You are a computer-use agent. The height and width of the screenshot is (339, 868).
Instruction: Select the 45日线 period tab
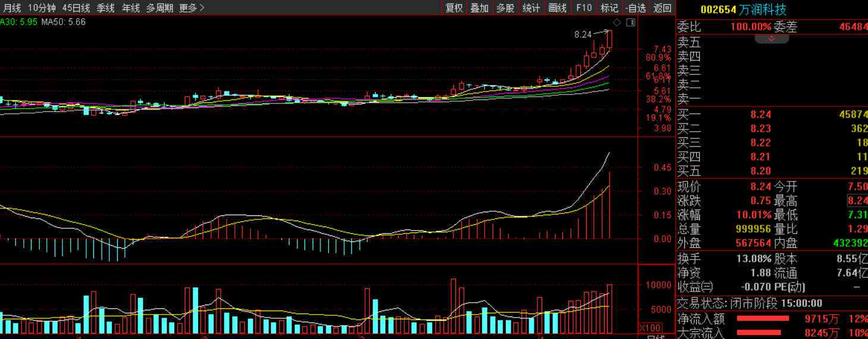coord(76,8)
